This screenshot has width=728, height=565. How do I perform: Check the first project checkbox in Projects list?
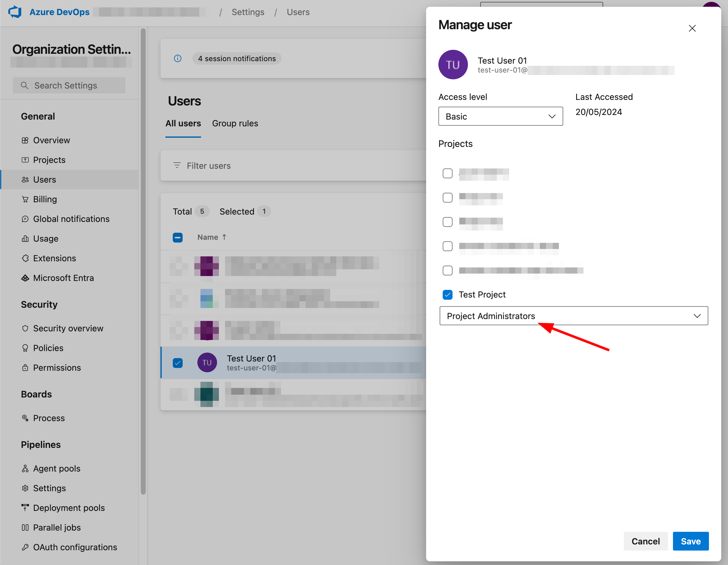click(x=448, y=173)
